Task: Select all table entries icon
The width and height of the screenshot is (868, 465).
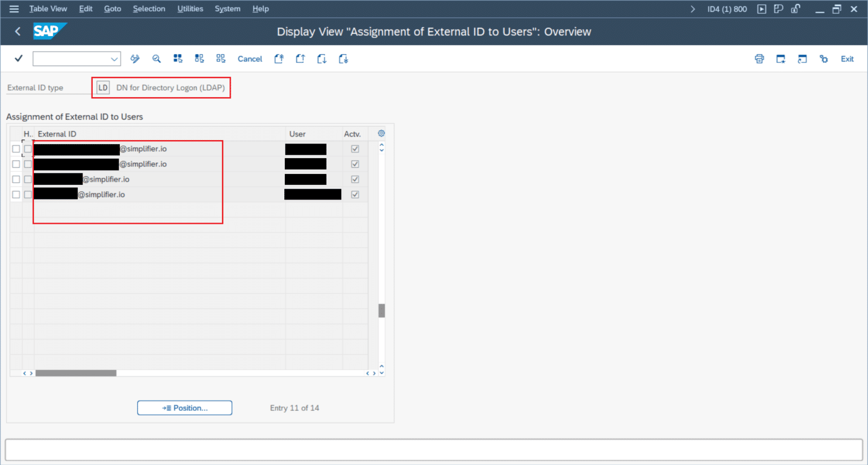Action: pos(178,58)
